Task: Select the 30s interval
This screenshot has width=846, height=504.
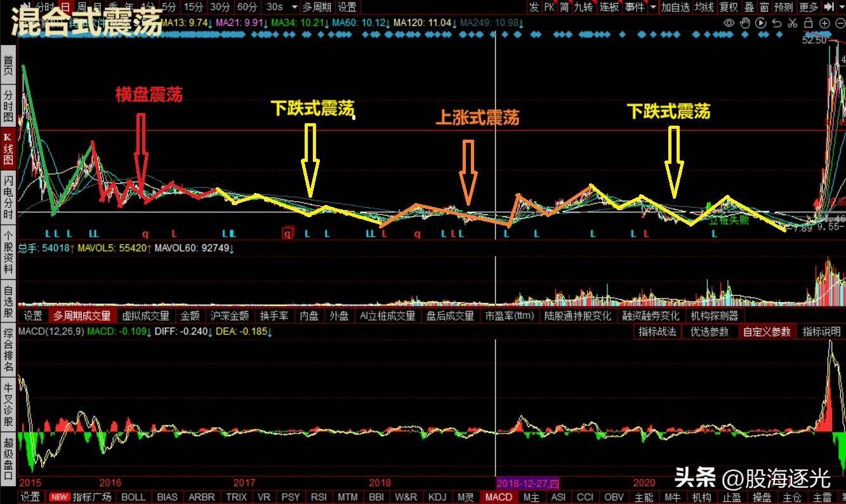Action: [274, 7]
